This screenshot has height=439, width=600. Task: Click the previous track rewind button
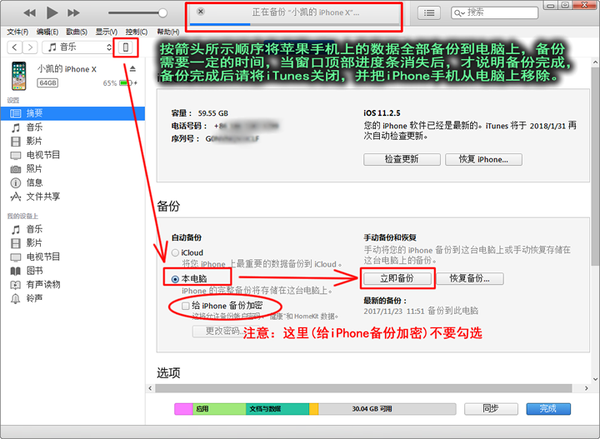click(29, 13)
